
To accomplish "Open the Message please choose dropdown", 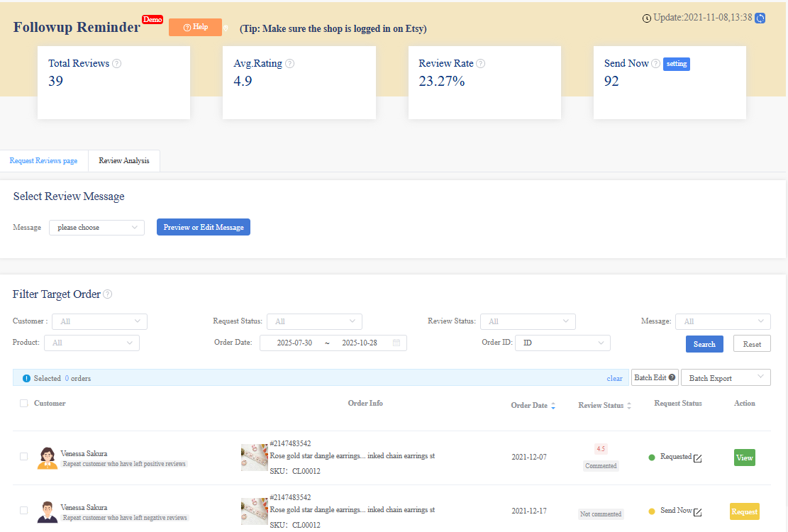I will pos(96,227).
